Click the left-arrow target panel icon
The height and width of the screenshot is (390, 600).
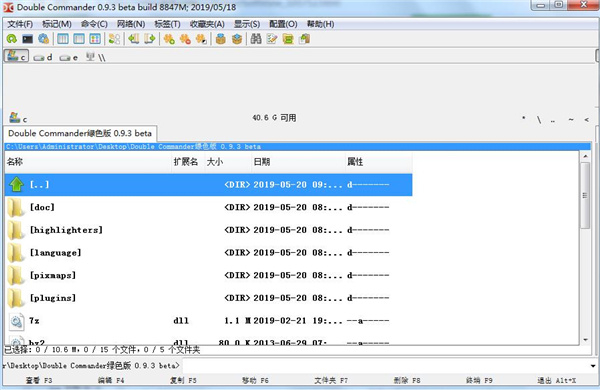[134, 39]
